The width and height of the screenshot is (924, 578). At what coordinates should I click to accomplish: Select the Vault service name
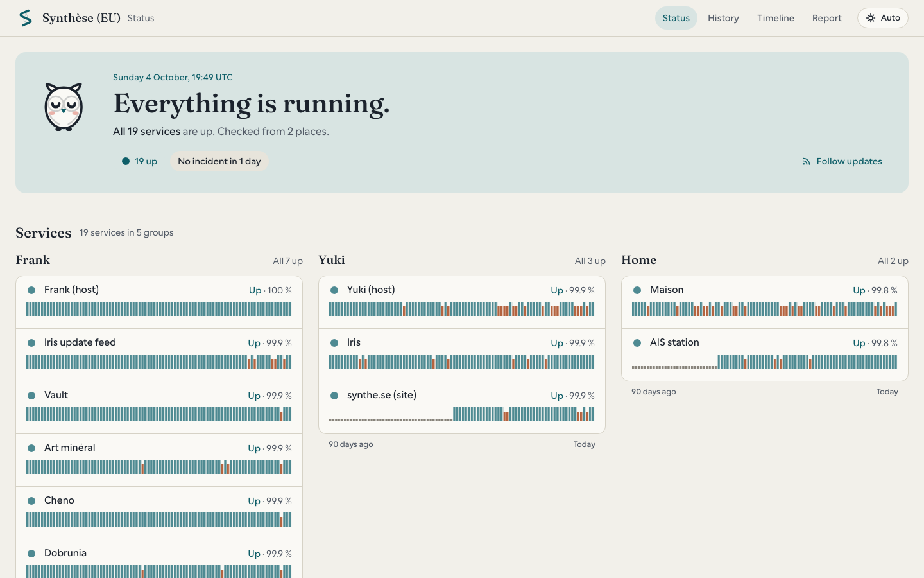point(56,395)
